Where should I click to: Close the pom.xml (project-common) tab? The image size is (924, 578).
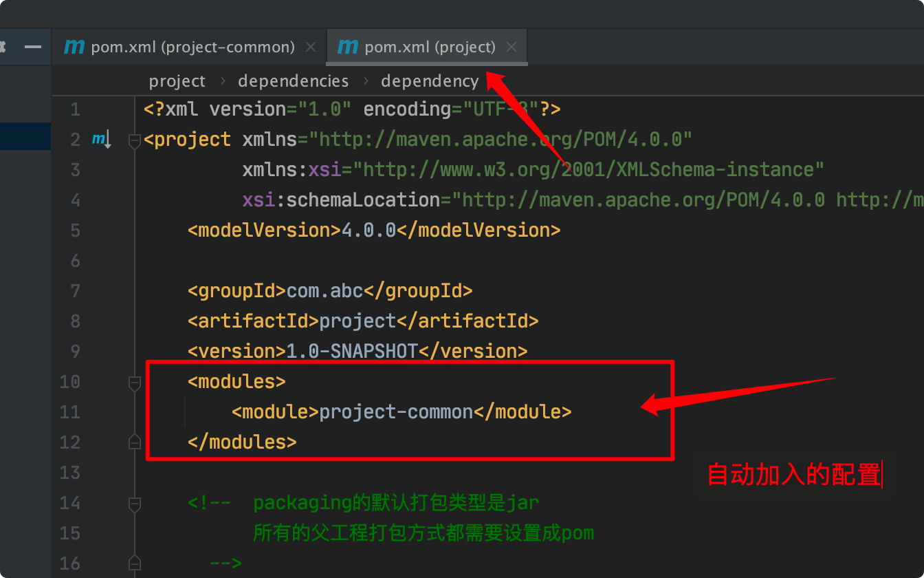[311, 47]
